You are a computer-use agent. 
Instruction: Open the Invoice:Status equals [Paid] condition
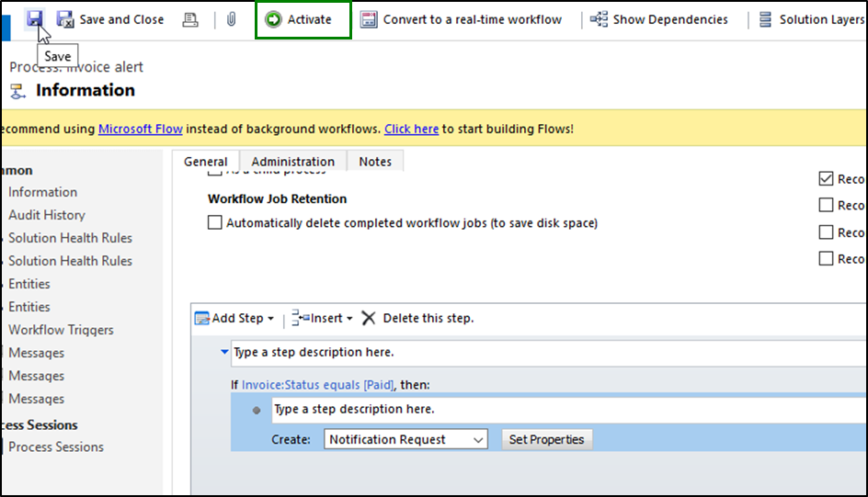[318, 385]
